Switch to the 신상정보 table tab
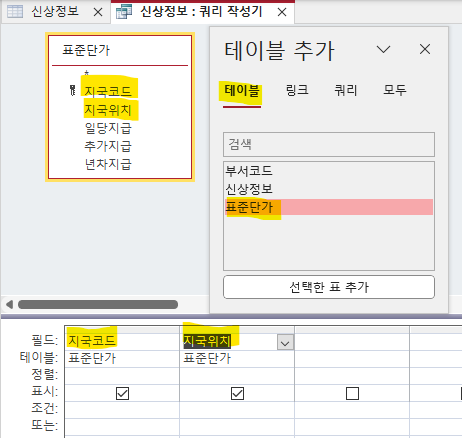 (x=55, y=12)
